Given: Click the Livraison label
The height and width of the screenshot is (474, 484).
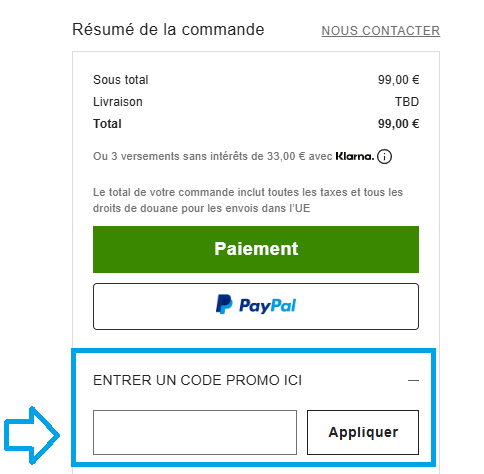Looking at the screenshot, I should click(x=118, y=102).
